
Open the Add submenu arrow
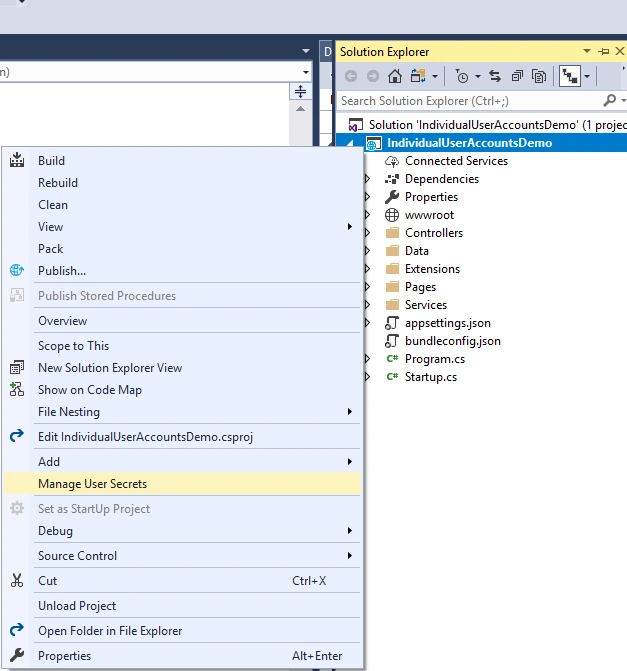pyautogui.click(x=350, y=461)
